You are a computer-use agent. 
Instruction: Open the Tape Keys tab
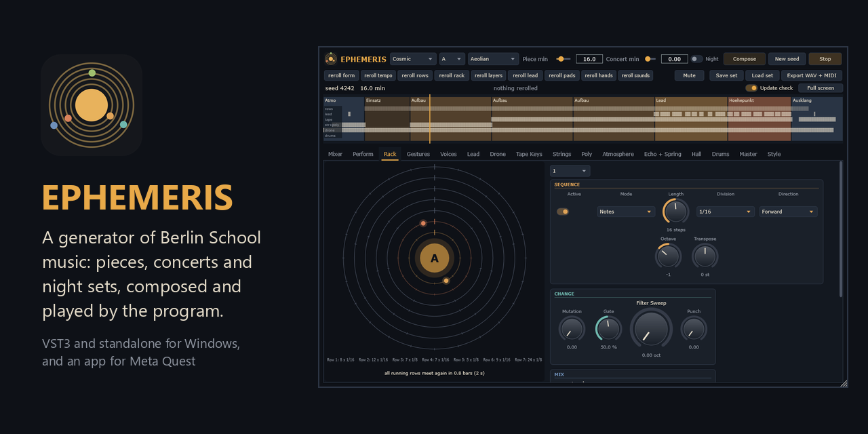(x=529, y=154)
